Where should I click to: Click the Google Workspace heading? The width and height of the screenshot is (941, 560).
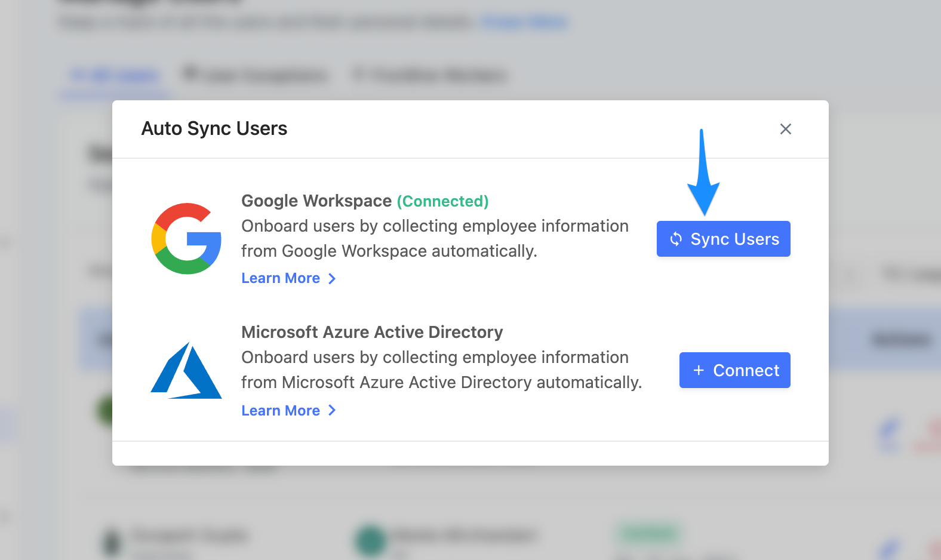click(x=316, y=201)
